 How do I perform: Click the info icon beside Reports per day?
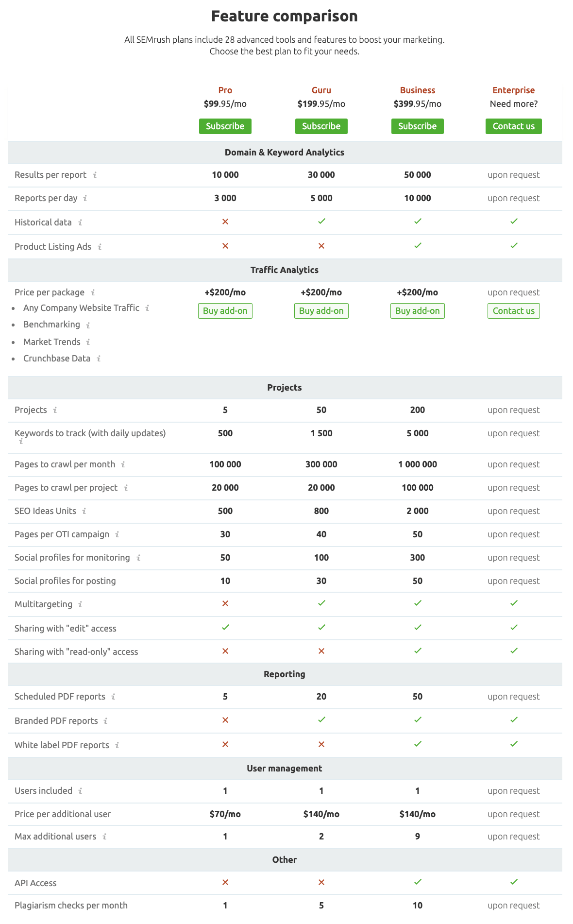tap(85, 198)
